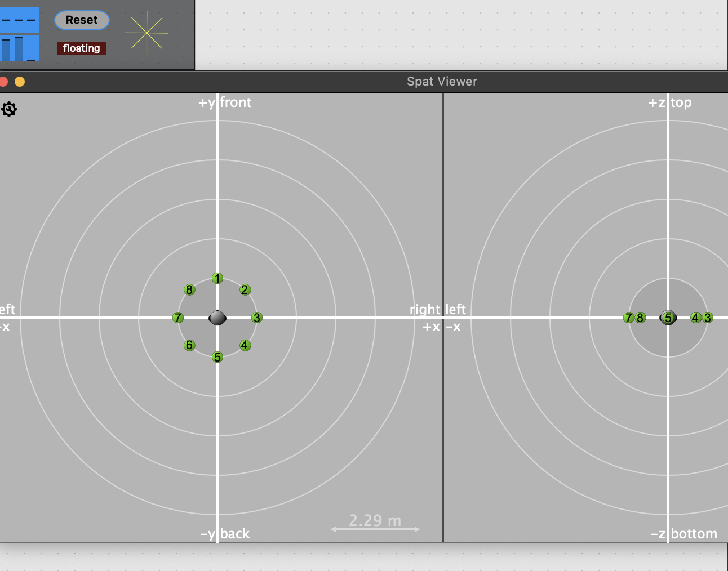Click the '-z bottom' axis label
This screenshot has height=571, width=728.
[684, 534]
